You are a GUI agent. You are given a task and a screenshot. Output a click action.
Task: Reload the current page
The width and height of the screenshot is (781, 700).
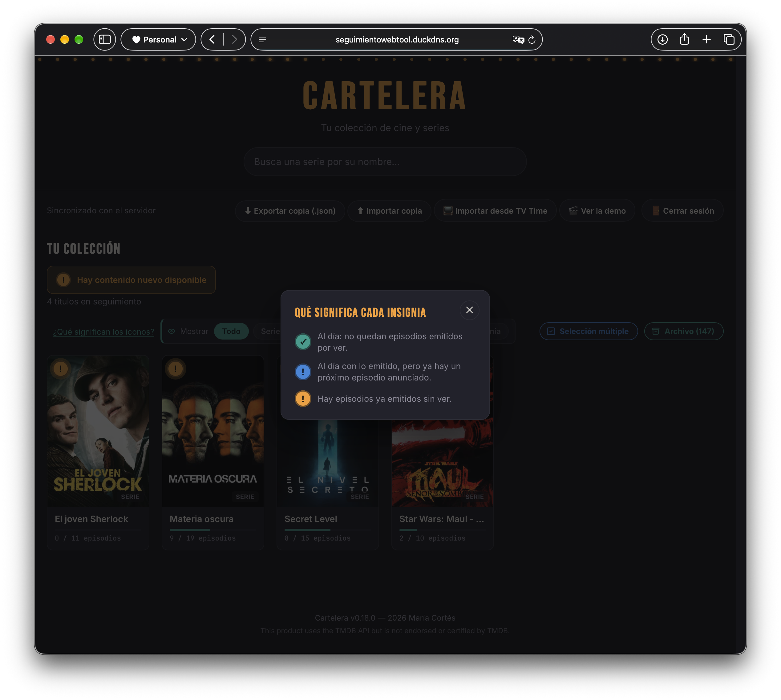(x=532, y=39)
